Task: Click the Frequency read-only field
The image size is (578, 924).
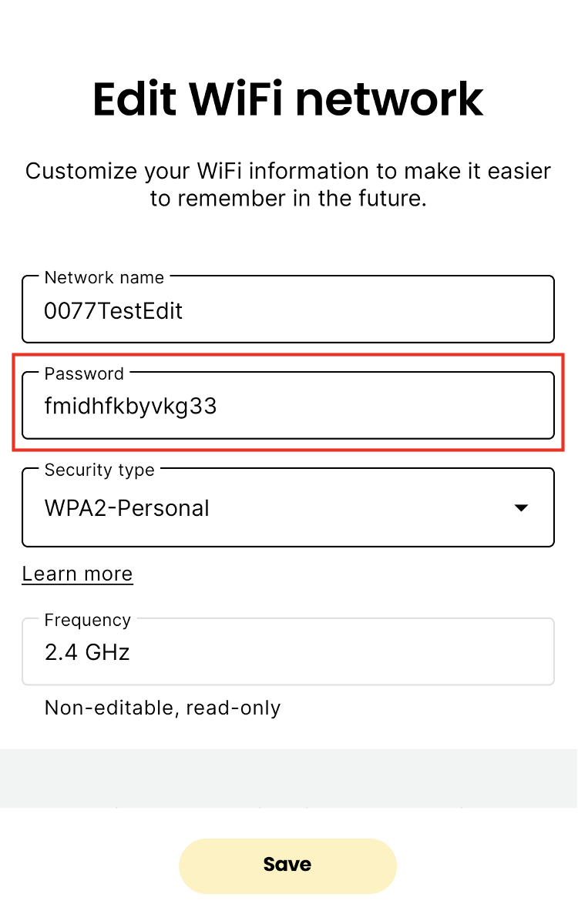Action: pos(288,651)
